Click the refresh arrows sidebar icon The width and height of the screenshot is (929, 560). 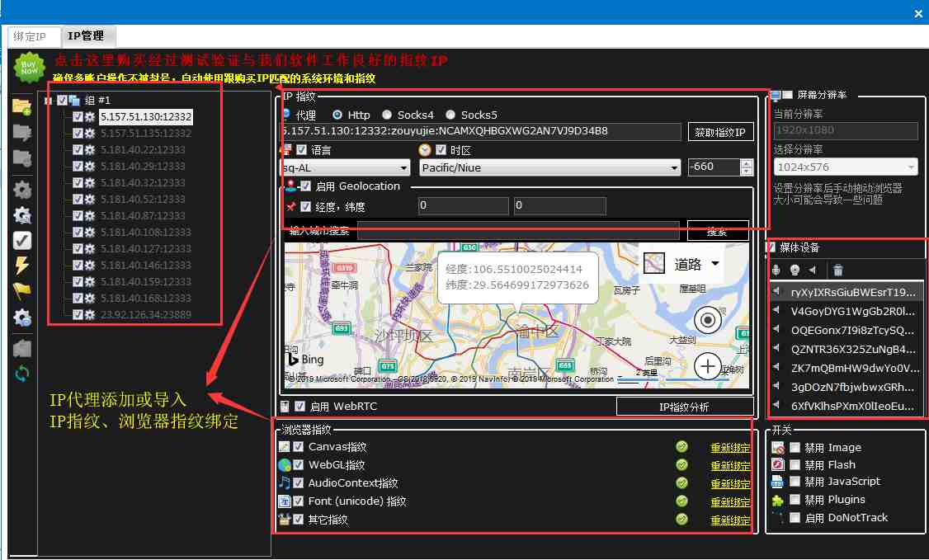coord(22,374)
